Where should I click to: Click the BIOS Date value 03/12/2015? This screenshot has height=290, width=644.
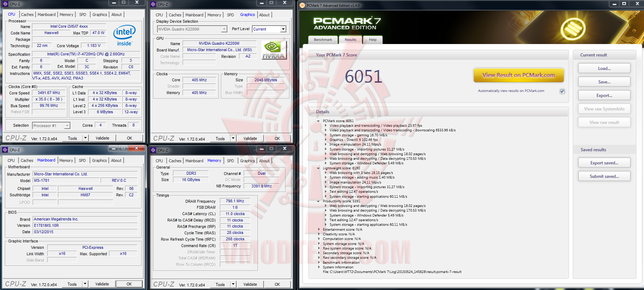tap(85, 232)
